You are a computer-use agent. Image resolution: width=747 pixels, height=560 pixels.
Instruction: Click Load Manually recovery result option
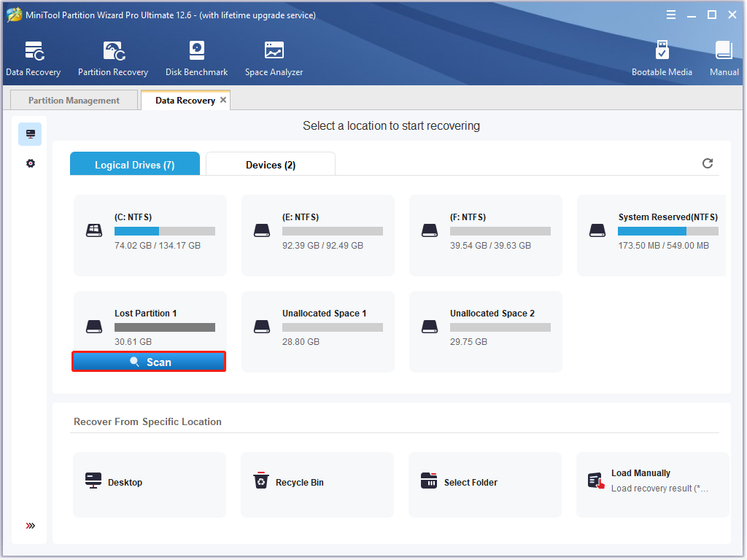(x=651, y=481)
